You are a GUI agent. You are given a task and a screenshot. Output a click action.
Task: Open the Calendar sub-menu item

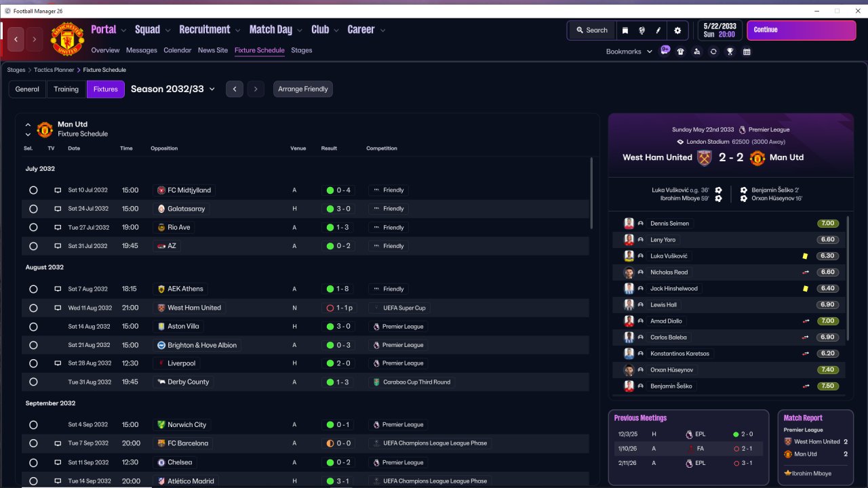click(178, 50)
